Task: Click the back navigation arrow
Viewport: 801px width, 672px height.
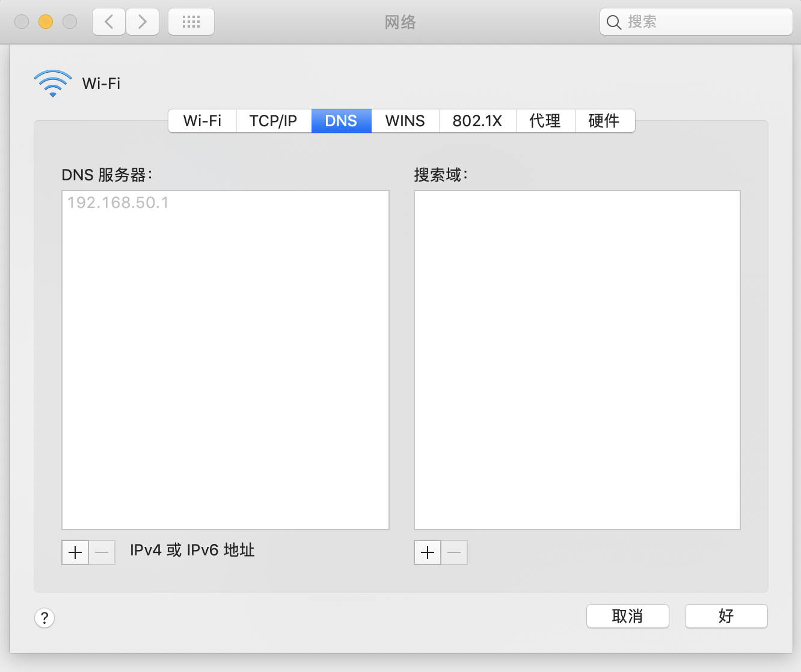Action: click(x=108, y=22)
